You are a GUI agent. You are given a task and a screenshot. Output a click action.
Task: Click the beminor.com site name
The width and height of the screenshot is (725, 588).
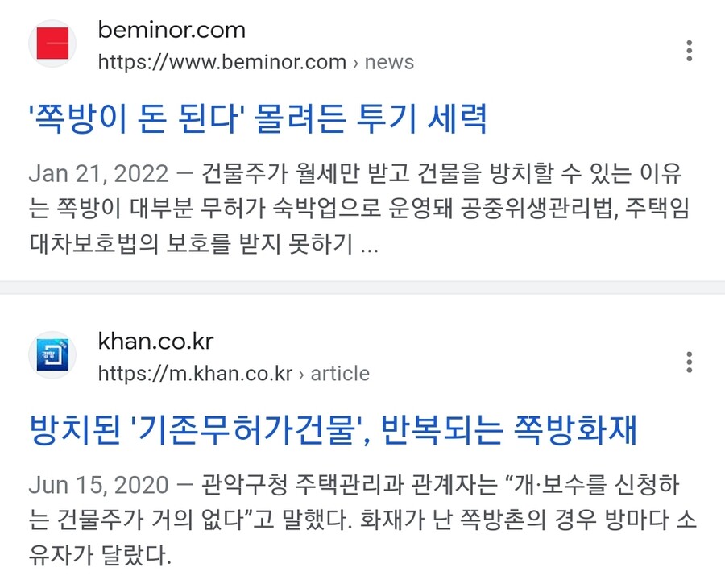coord(172,31)
